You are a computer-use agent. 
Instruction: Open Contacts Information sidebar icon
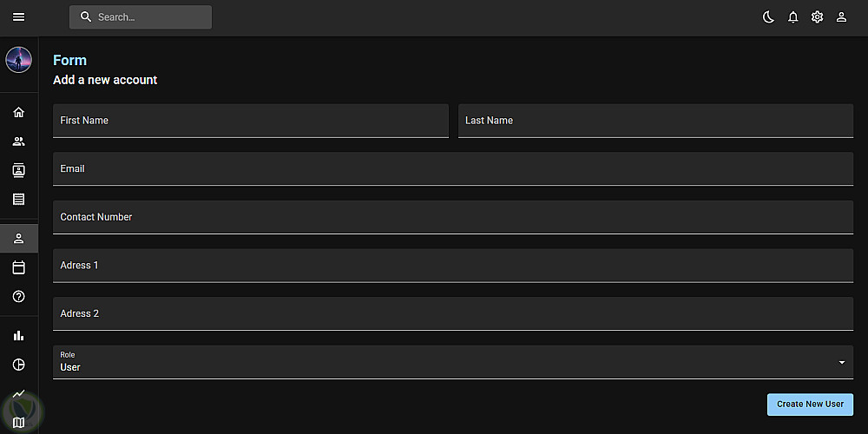19,170
